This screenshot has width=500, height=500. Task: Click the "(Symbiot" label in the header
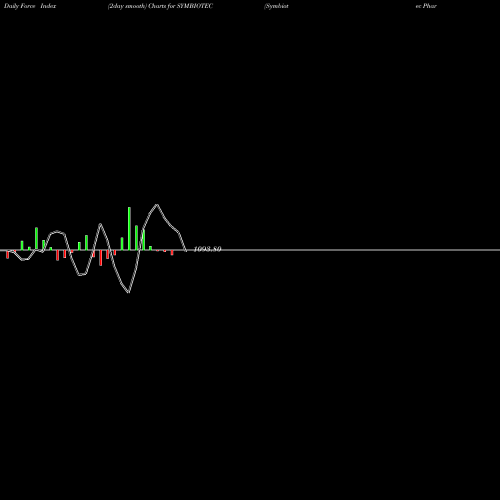tap(276, 6)
